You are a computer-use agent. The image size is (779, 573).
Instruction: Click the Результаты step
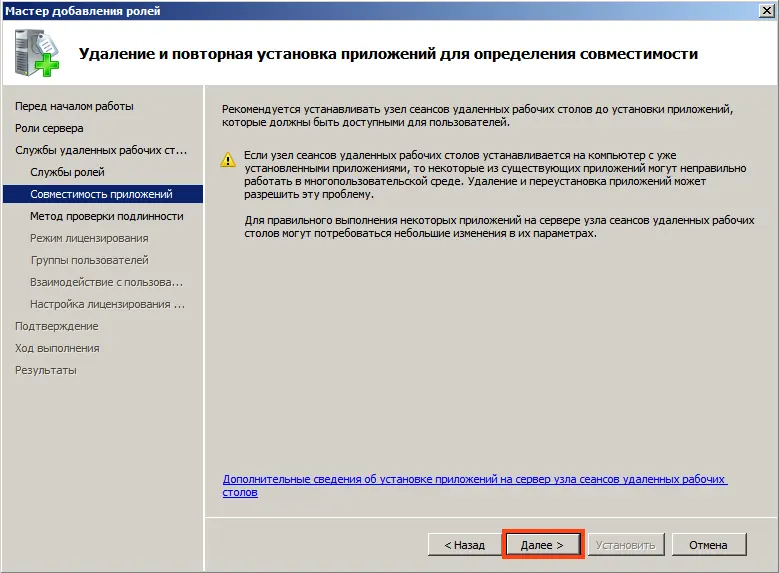[46, 370]
